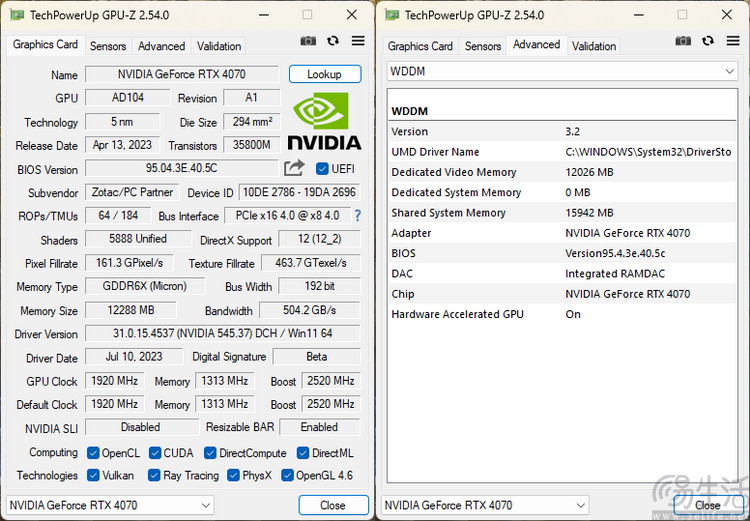Open GPU selector dropdown in right window
This screenshot has width=750, height=521.
tap(485, 505)
